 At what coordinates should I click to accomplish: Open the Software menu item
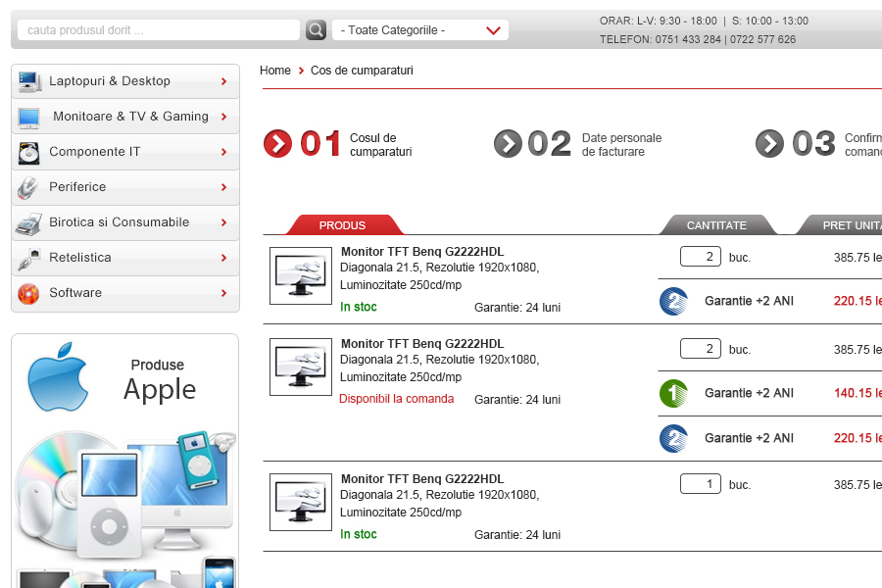75,293
